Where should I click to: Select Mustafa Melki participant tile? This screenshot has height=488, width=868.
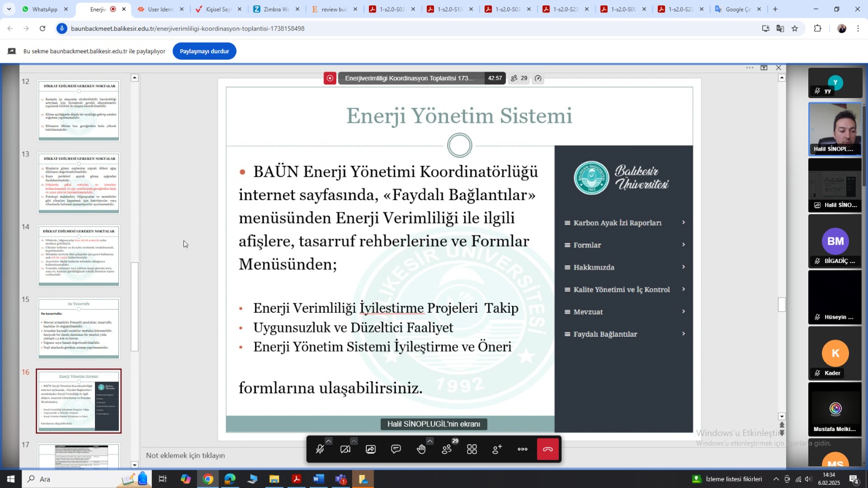pos(835,409)
